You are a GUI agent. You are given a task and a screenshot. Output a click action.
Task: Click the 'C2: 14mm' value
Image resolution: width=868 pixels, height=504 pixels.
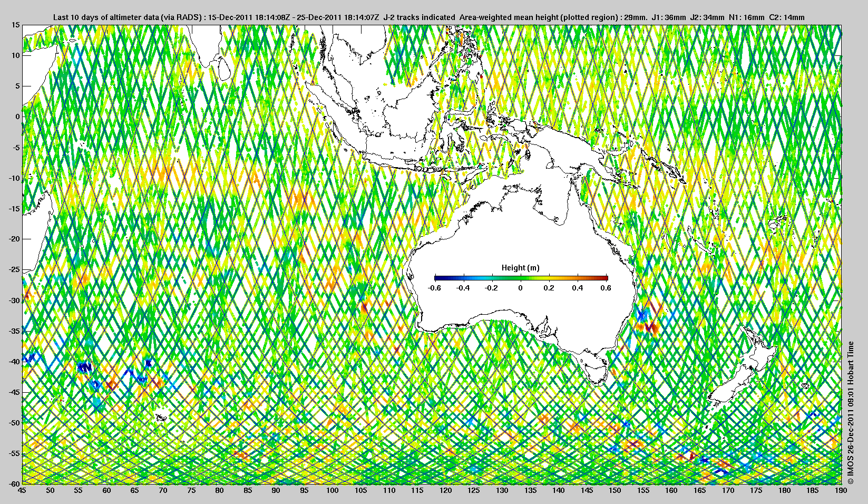click(x=787, y=17)
